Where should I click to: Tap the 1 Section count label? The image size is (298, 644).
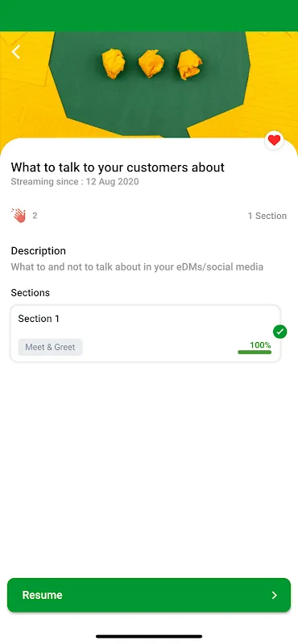coord(267,216)
